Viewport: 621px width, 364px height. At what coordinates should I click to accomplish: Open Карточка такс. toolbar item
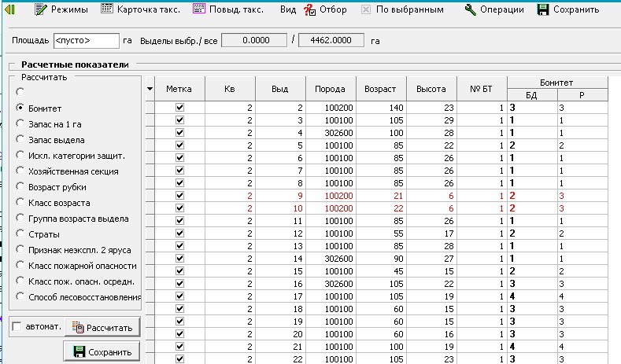pyautogui.click(x=141, y=9)
